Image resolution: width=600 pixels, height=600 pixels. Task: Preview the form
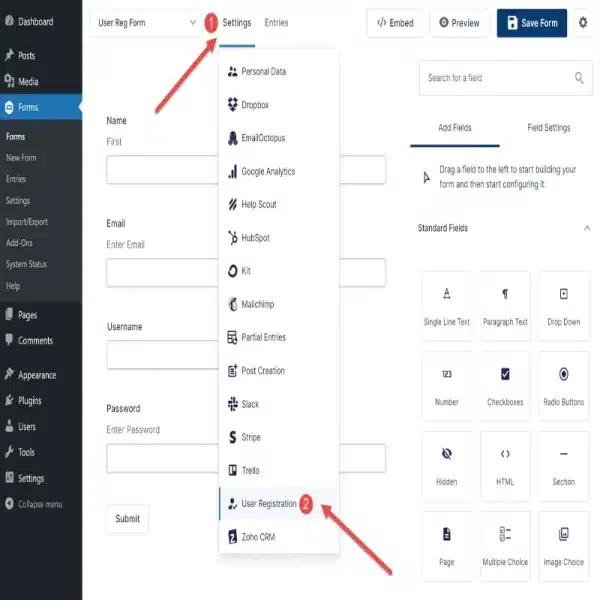tap(459, 23)
